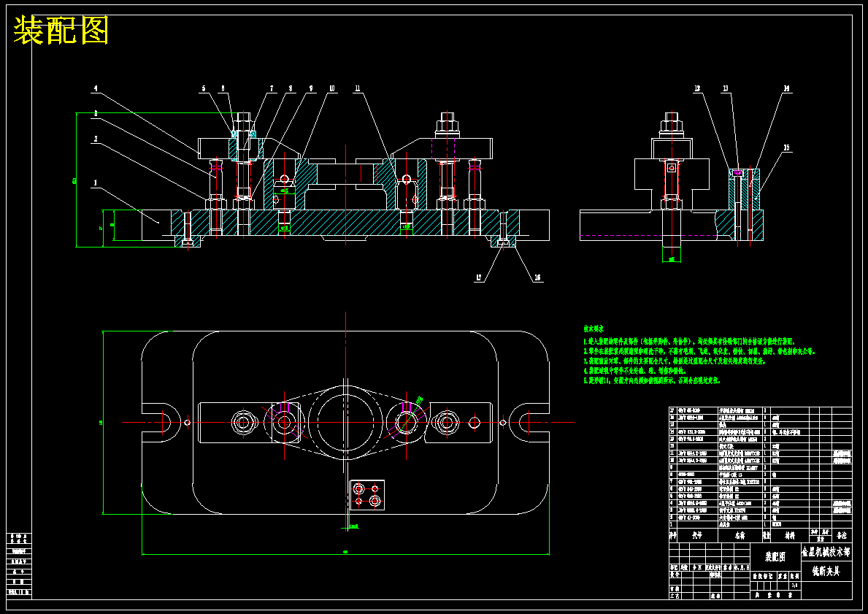Click the green 技术要求 heading
868x614 pixels.
point(594,329)
